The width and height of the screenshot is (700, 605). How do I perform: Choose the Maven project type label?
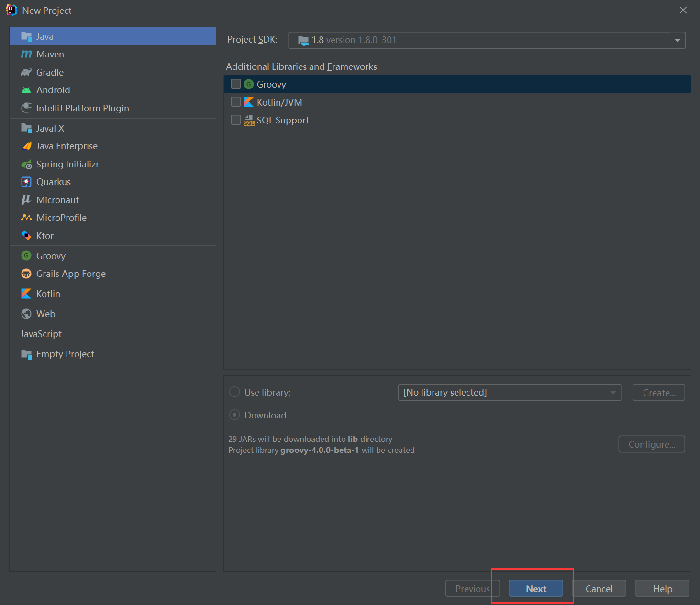coord(50,54)
